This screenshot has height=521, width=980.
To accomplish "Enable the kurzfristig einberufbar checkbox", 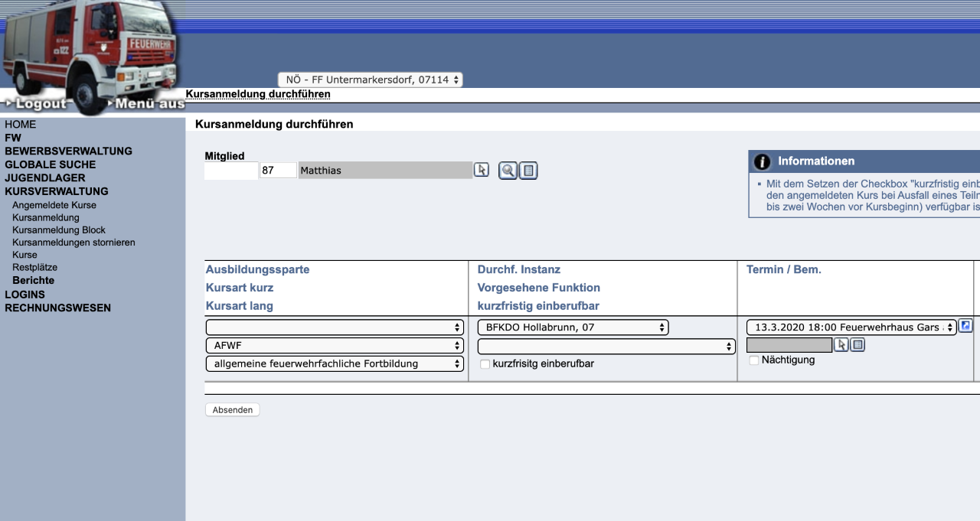I will pyautogui.click(x=485, y=364).
